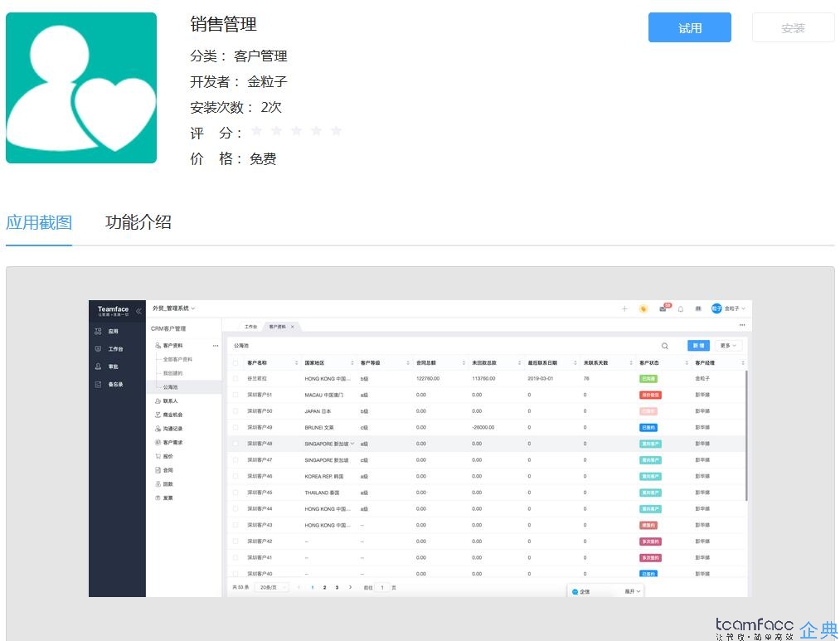Sort by the 客户名称 column arrows
Viewport: 840px width, 641px height.
click(297, 363)
